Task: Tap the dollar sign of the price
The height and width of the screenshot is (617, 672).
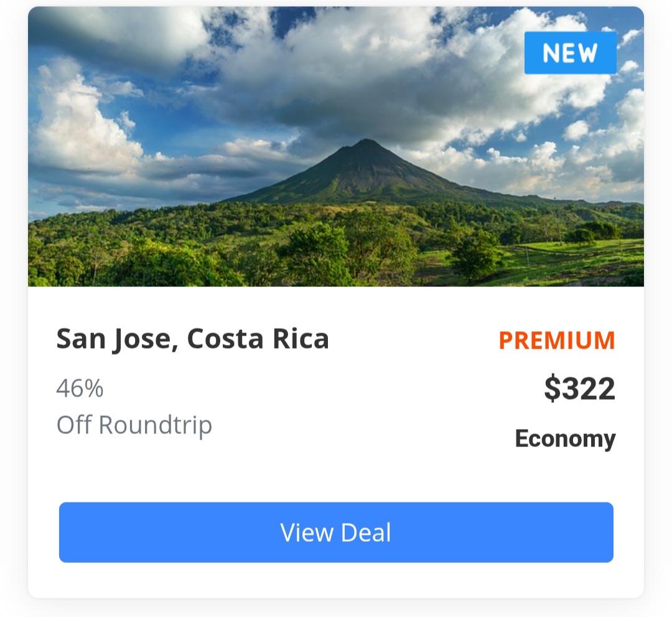Action: click(552, 389)
